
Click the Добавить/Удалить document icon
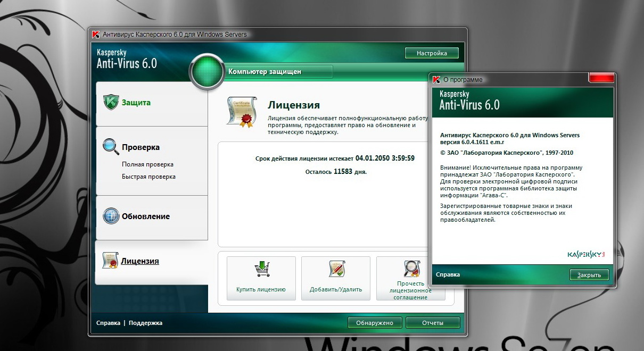tap(336, 270)
